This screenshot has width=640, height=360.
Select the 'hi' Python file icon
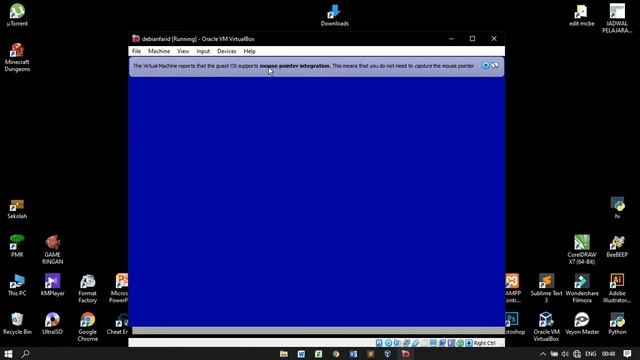point(617,208)
